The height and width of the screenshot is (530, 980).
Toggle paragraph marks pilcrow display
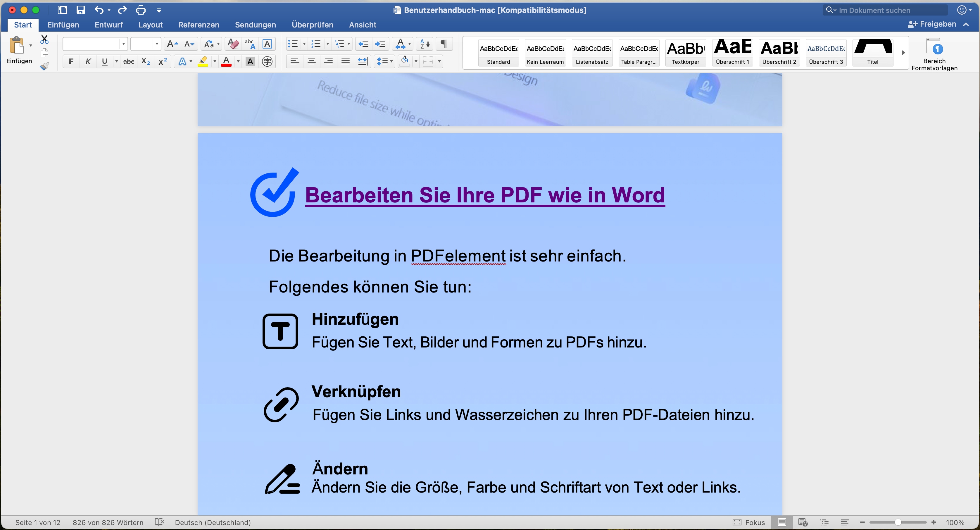click(x=444, y=44)
